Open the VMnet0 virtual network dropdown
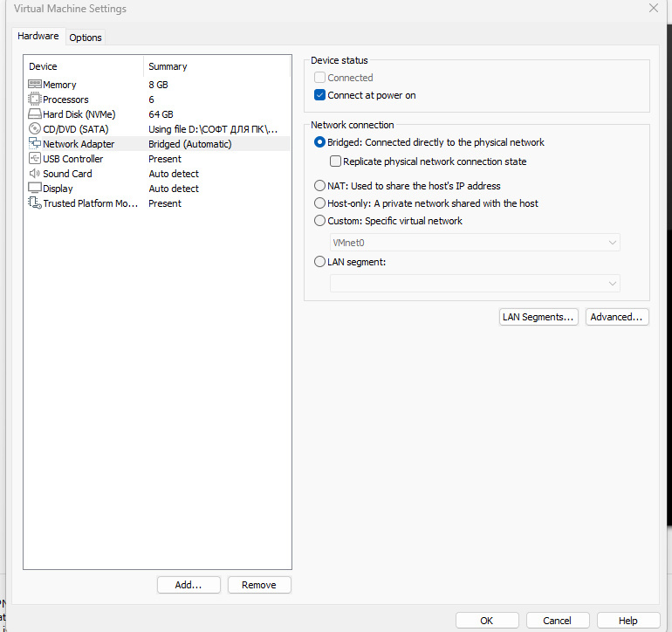 tap(475, 243)
